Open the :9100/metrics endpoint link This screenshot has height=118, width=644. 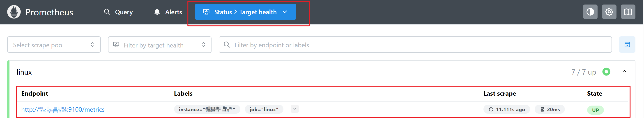tap(63, 109)
